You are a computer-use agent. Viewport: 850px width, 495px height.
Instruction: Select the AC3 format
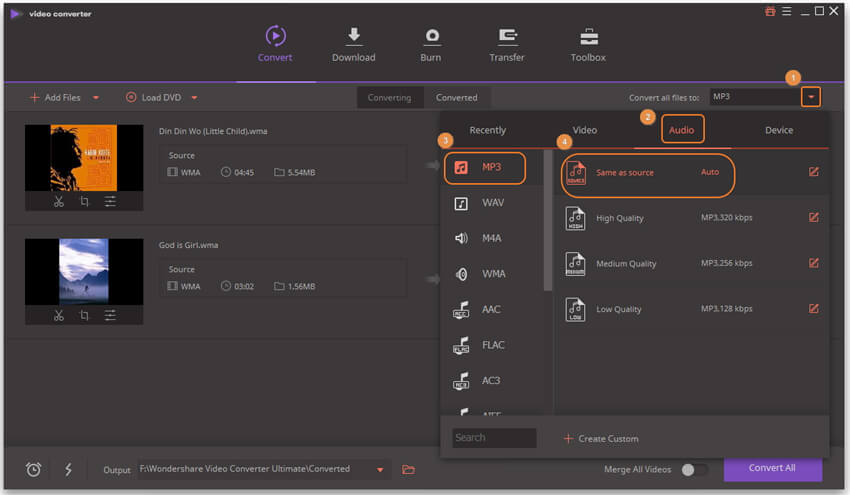click(492, 381)
